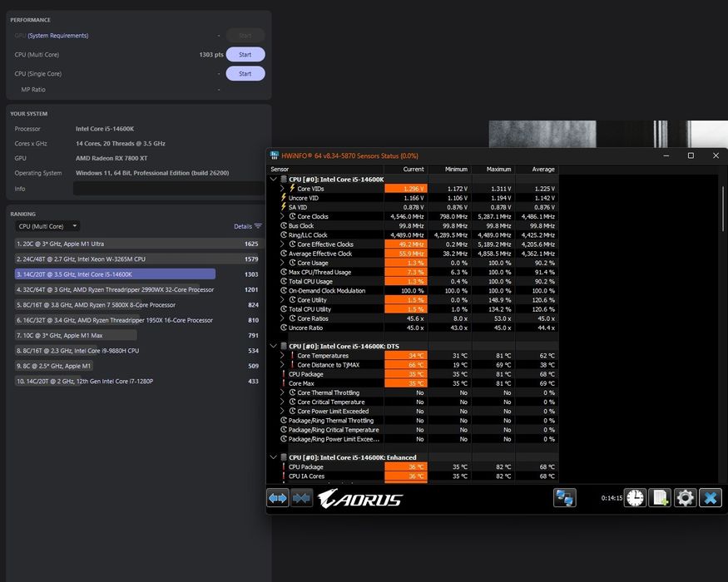Expand the Core Ratios row

(282, 318)
